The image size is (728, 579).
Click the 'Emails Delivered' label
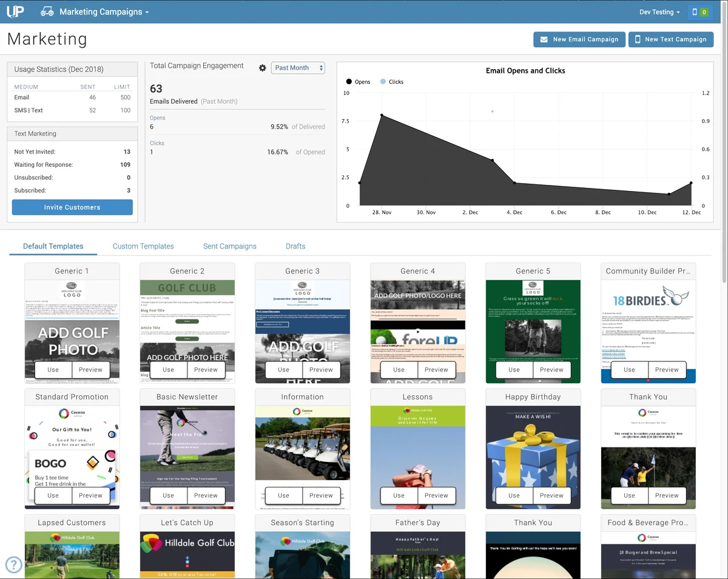[x=174, y=101]
